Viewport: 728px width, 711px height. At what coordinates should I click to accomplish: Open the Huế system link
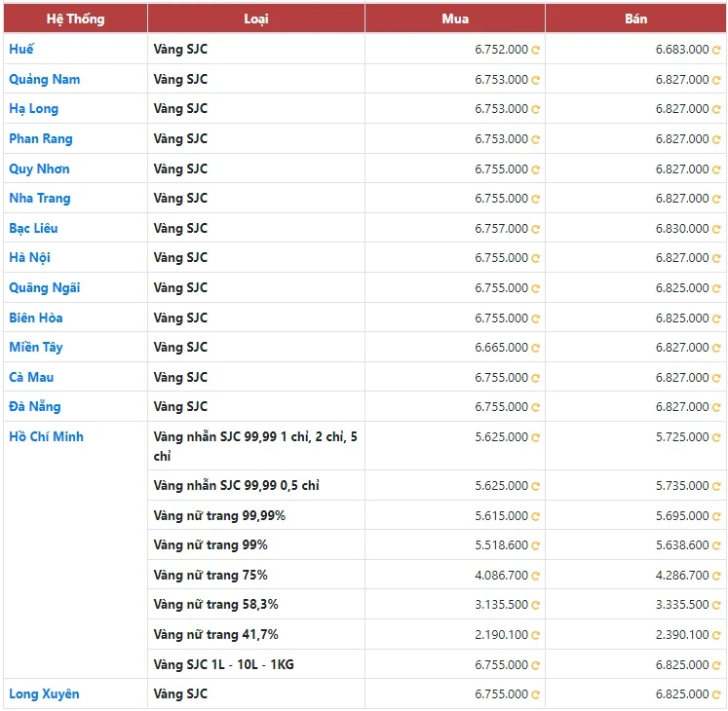[21, 49]
